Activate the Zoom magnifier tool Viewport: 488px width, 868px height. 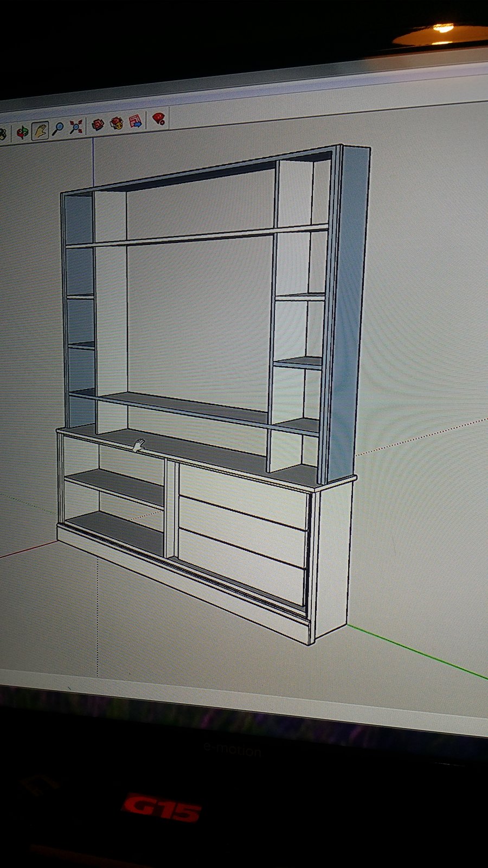coord(58,129)
